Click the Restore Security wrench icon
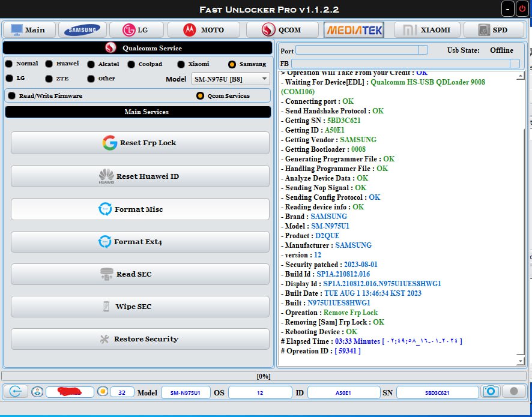Image resolution: width=532 pixels, height=417 pixels. [x=104, y=339]
